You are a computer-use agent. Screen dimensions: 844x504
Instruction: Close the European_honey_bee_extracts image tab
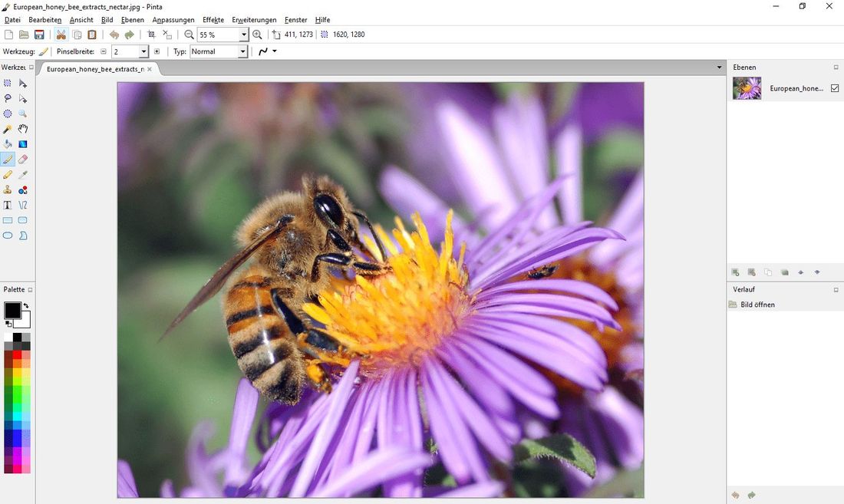150,69
